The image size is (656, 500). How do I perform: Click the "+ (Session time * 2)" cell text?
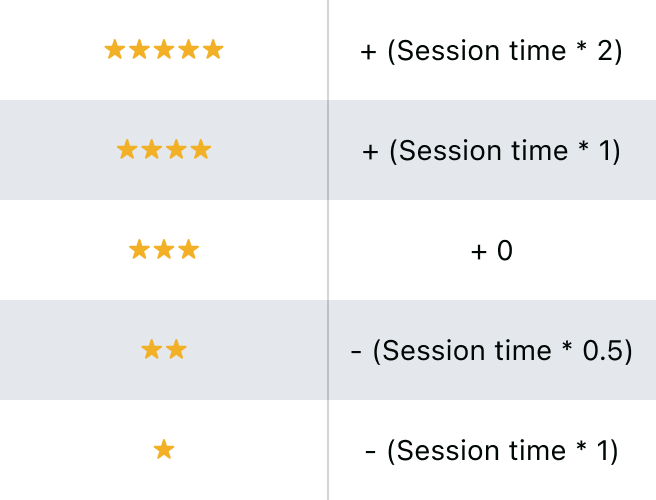(491, 51)
